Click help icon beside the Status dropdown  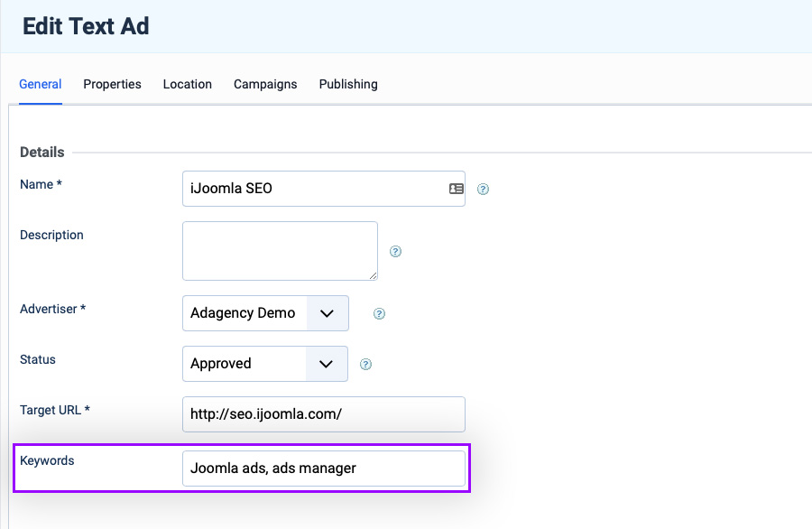[365, 364]
